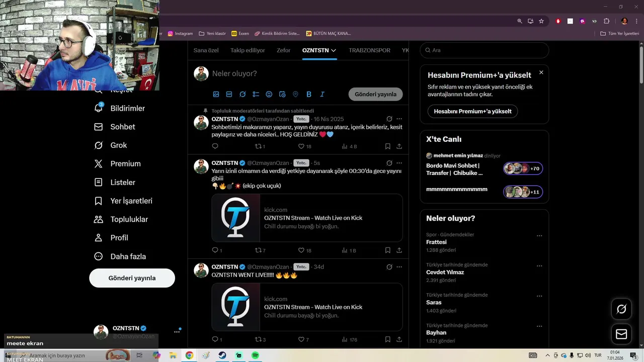Open more options for the 34d-old post

(399, 267)
